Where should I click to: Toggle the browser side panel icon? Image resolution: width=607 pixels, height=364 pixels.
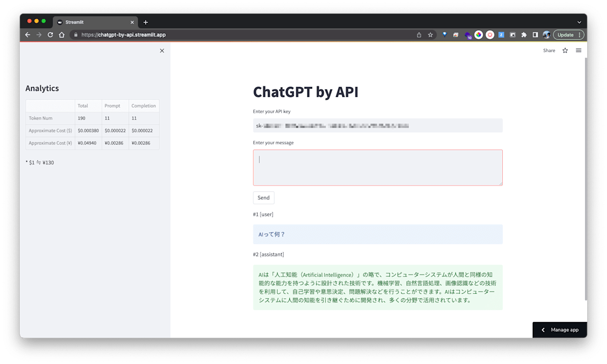(535, 35)
